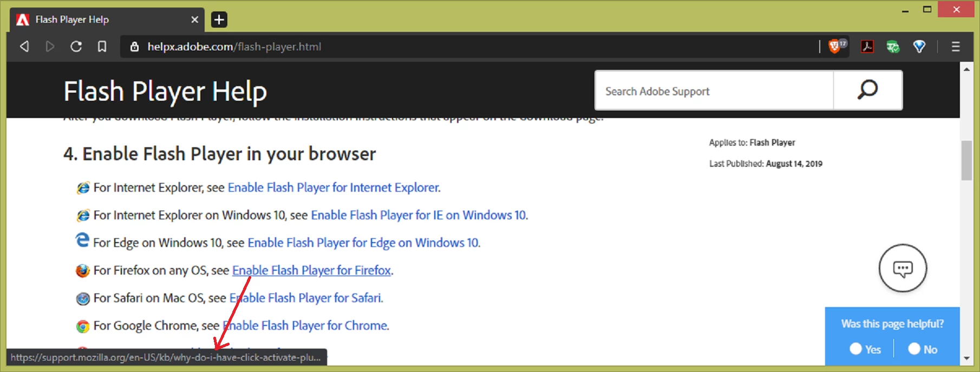The image size is (980, 372).
Task: Click the Search Adobe Support field
Action: 714,90
